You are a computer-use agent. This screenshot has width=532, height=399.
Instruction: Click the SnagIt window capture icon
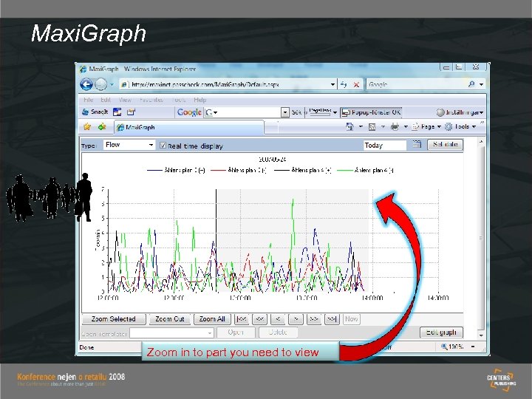pyautogui.click(x=117, y=112)
